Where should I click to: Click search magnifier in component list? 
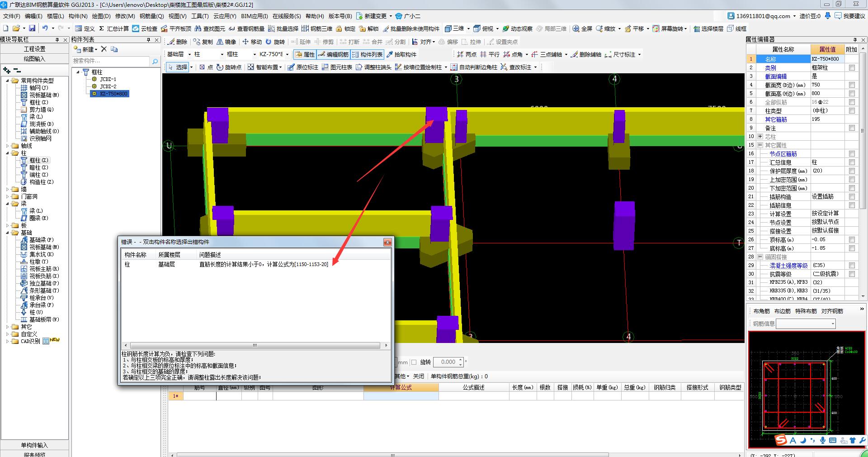tap(155, 61)
